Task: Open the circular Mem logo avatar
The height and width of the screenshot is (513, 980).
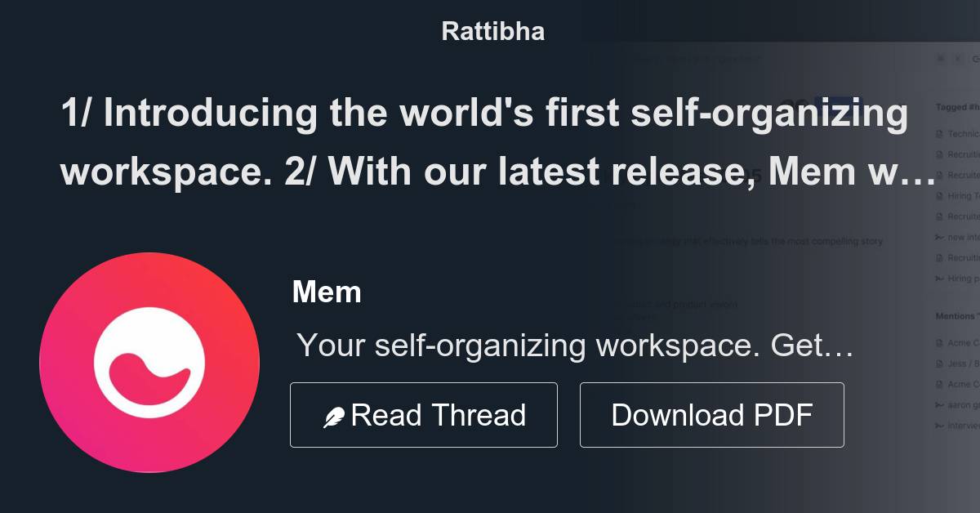Action: [151, 364]
